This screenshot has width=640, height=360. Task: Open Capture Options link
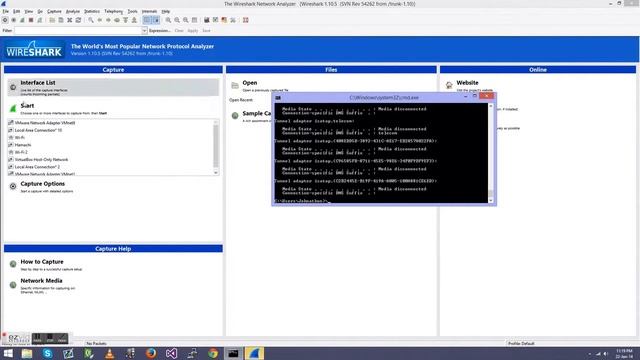(x=42, y=184)
